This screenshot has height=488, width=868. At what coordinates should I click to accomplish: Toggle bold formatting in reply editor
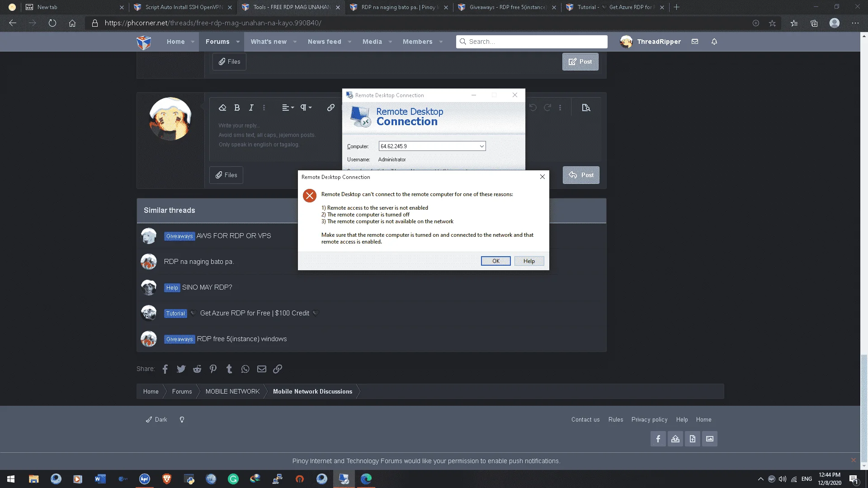(237, 108)
